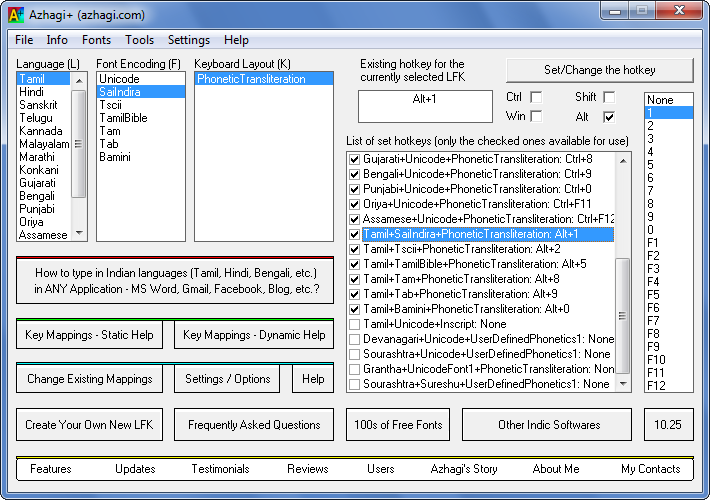Select Tamil+Tscii+PhoneticTransliteration: Alt+2 row
The image size is (710, 500).
(x=488, y=250)
